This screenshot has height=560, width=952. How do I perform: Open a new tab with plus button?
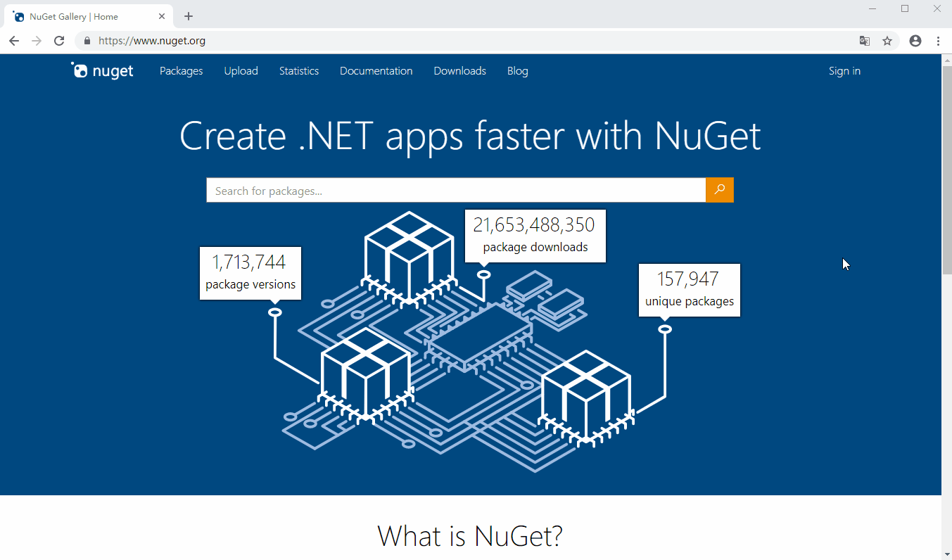(x=189, y=16)
